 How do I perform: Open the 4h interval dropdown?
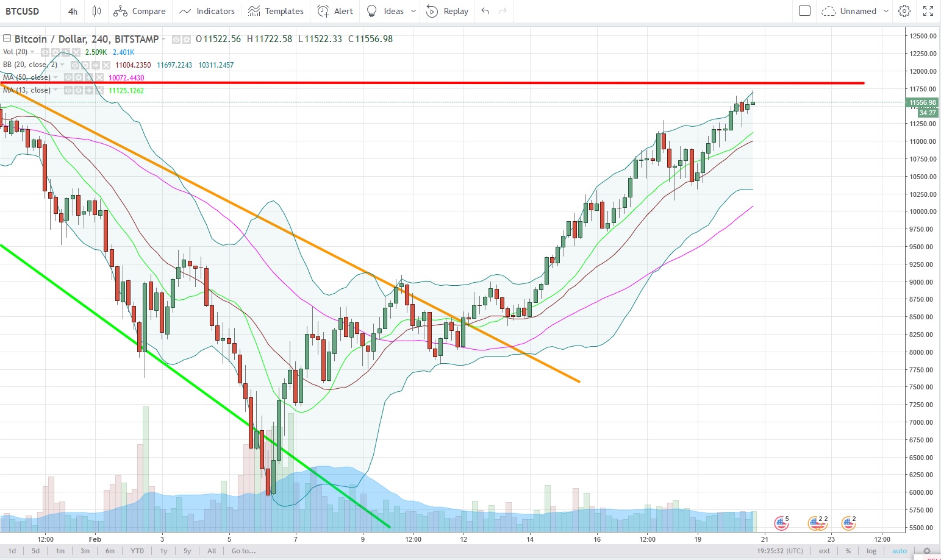point(73,11)
